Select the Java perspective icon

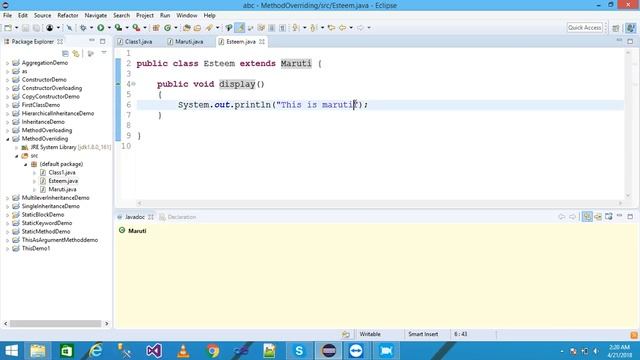click(631, 28)
